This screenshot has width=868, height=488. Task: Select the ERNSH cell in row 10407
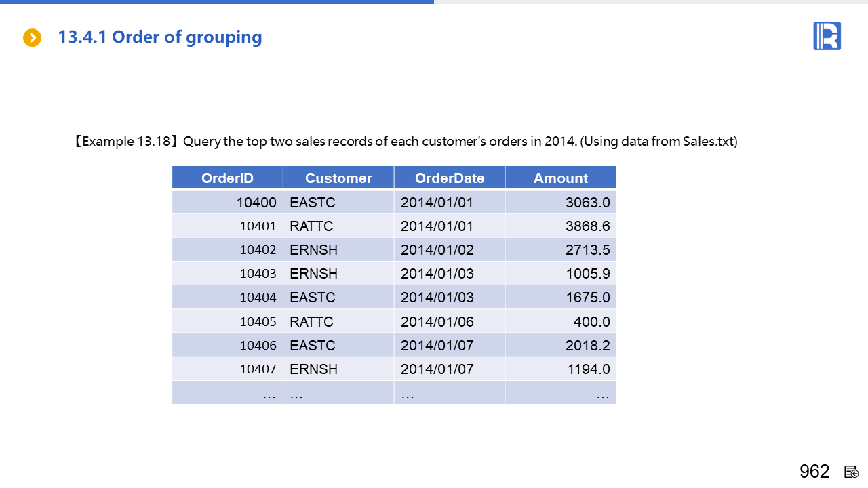coord(313,369)
